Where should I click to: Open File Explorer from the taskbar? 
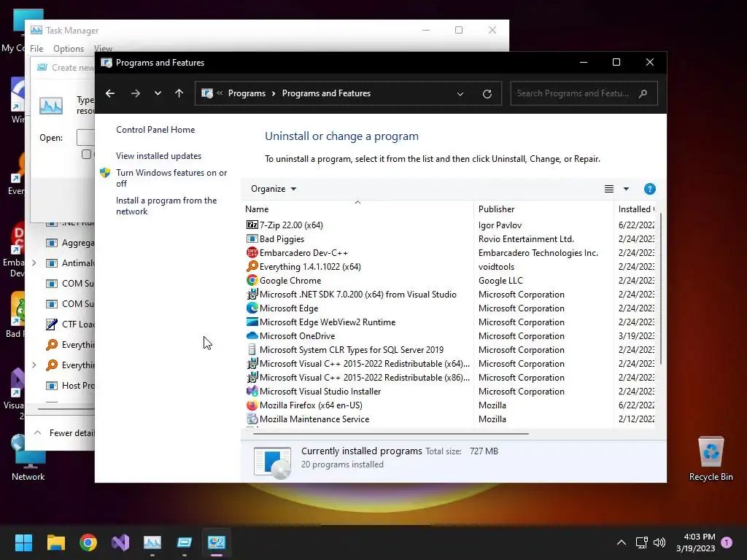(x=55, y=542)
